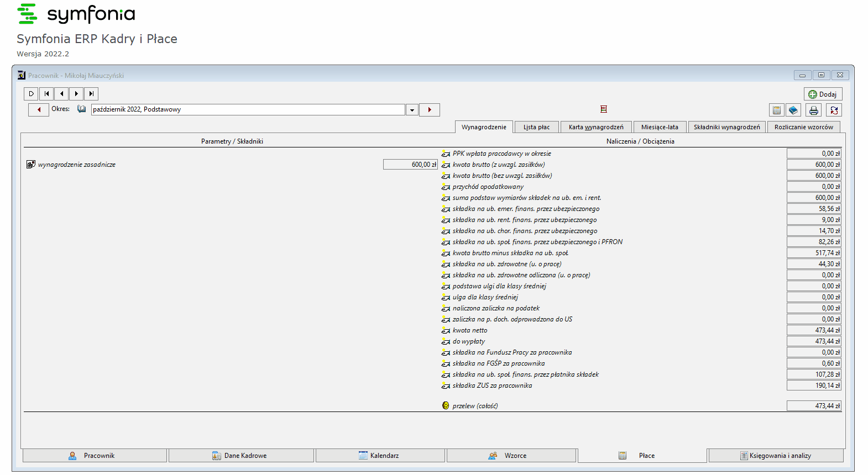Click the 473,44 zł value for 'kwota netto'
The width and height of the screenshot is (868, 475).
pos(814,330)
